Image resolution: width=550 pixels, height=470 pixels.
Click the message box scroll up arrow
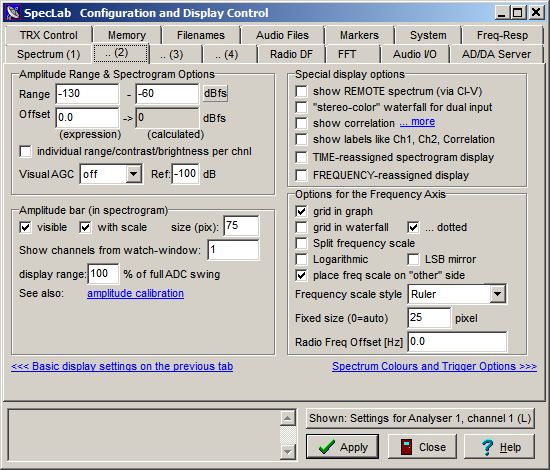(288, 418)
